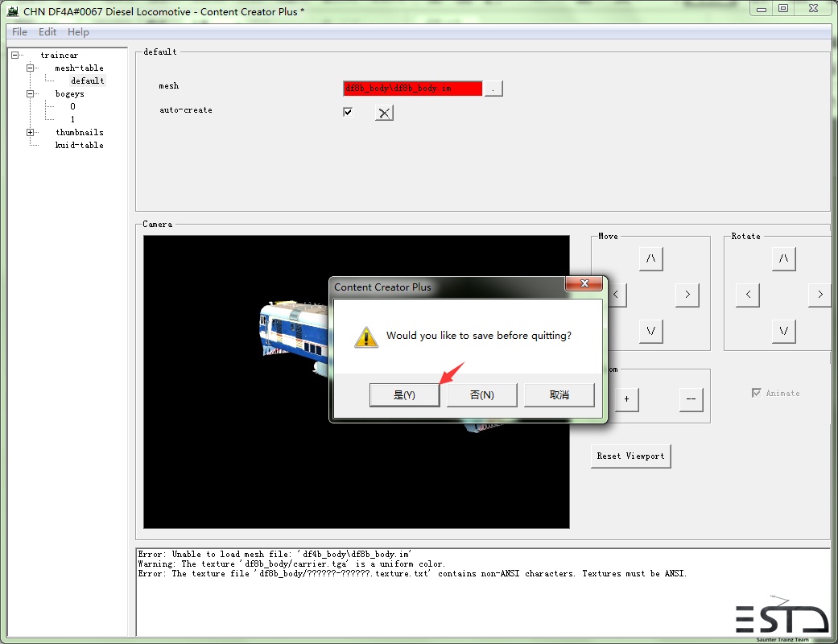Click the error log text area
The image size is (838, 644).
click(483, 592)
